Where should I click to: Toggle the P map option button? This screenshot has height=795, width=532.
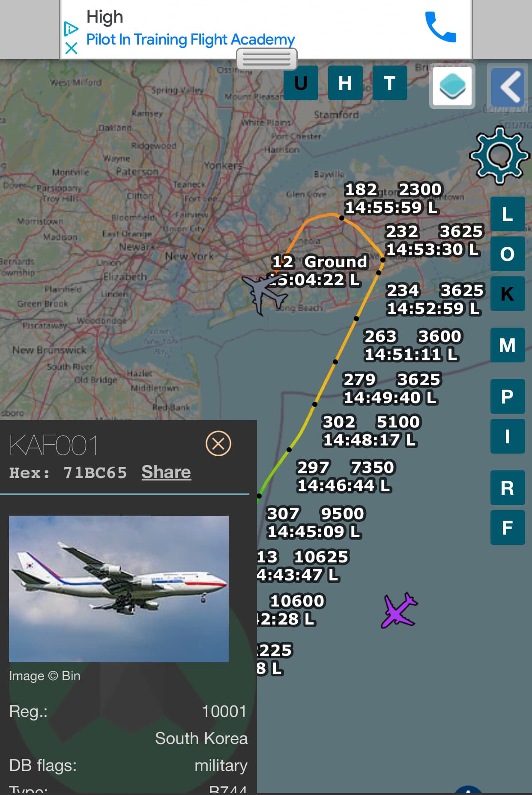click(x=508, y=397)
